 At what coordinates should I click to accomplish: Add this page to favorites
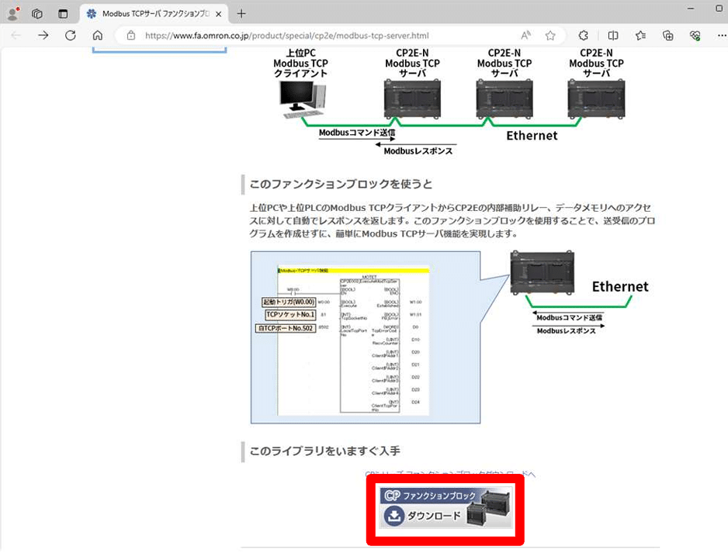550,35
